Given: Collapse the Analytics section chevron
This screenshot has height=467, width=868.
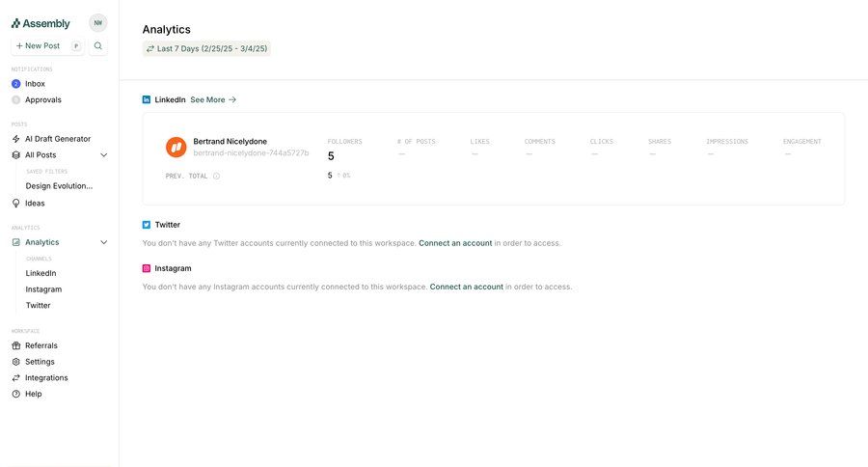Looking at the screenshot, I should pyautogui.click(x=104, y=242).
